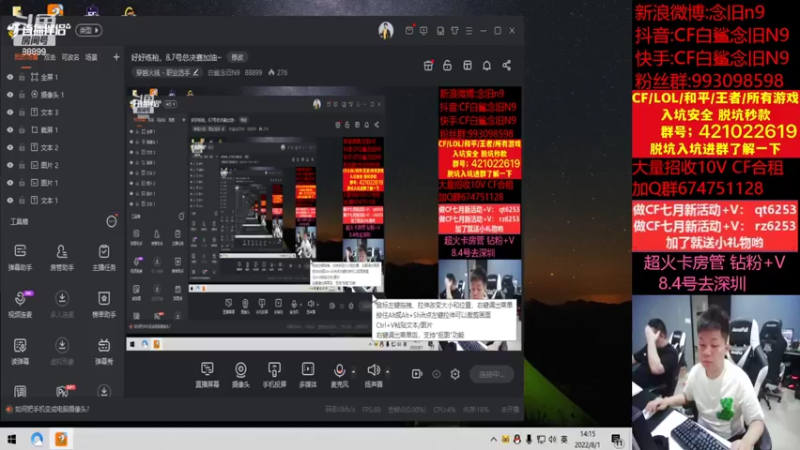Click the room heat count 276
Viewport: 800px width, 450px height.
(x=278, y=72)
